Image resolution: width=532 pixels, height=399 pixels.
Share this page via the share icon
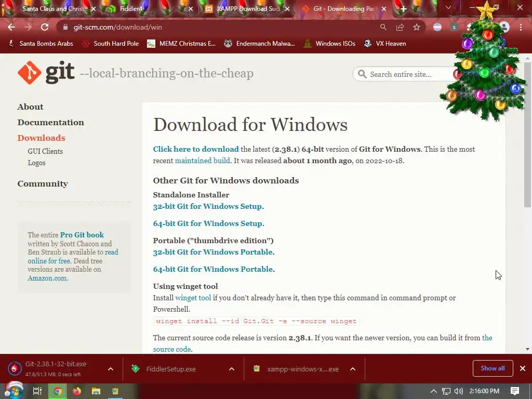(400, 27)
